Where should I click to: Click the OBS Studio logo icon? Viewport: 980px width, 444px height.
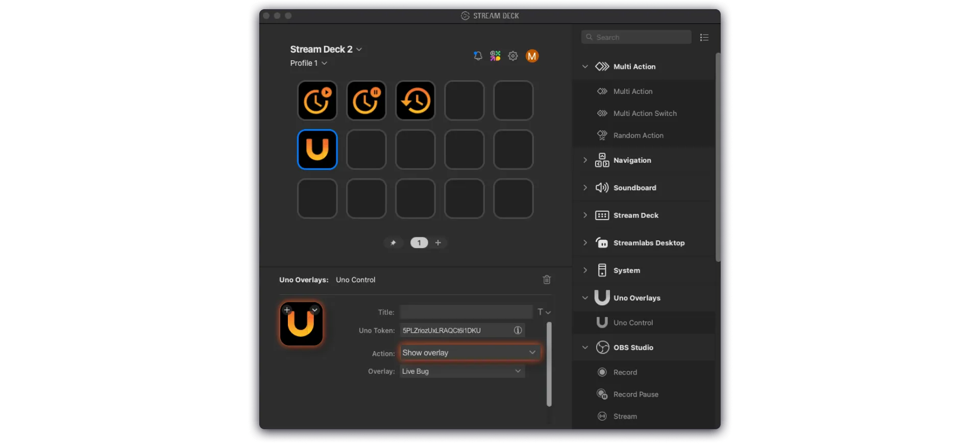tap(602, 348)
